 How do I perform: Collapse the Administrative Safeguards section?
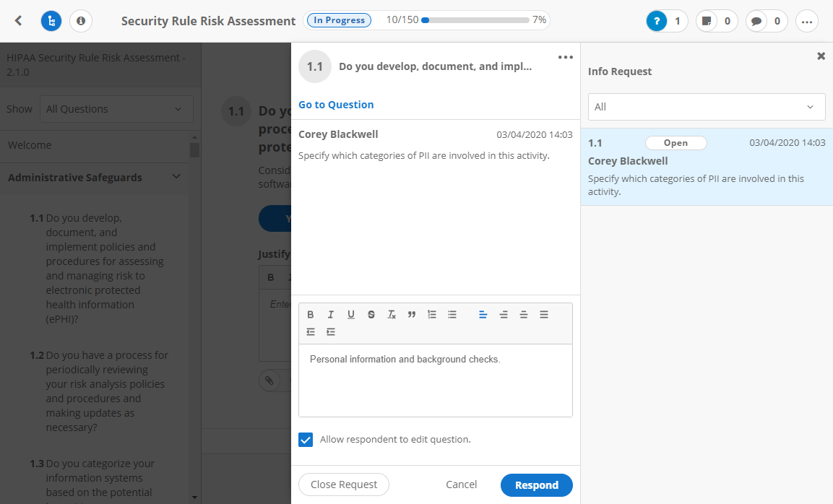pos(176,176)
